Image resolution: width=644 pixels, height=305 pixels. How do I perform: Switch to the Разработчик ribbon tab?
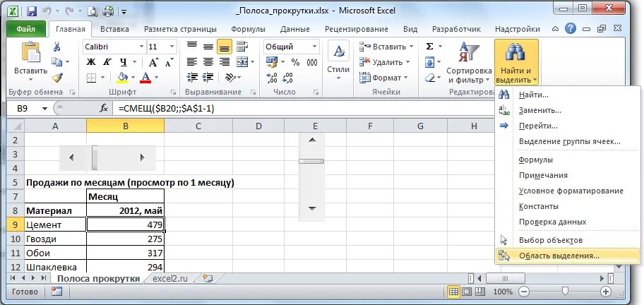456,29
